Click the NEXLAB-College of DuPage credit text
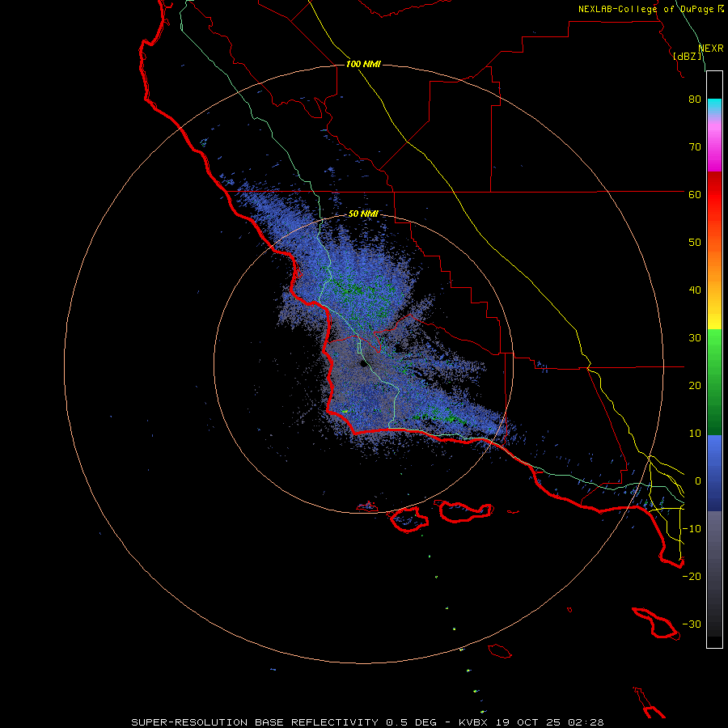 647,9
